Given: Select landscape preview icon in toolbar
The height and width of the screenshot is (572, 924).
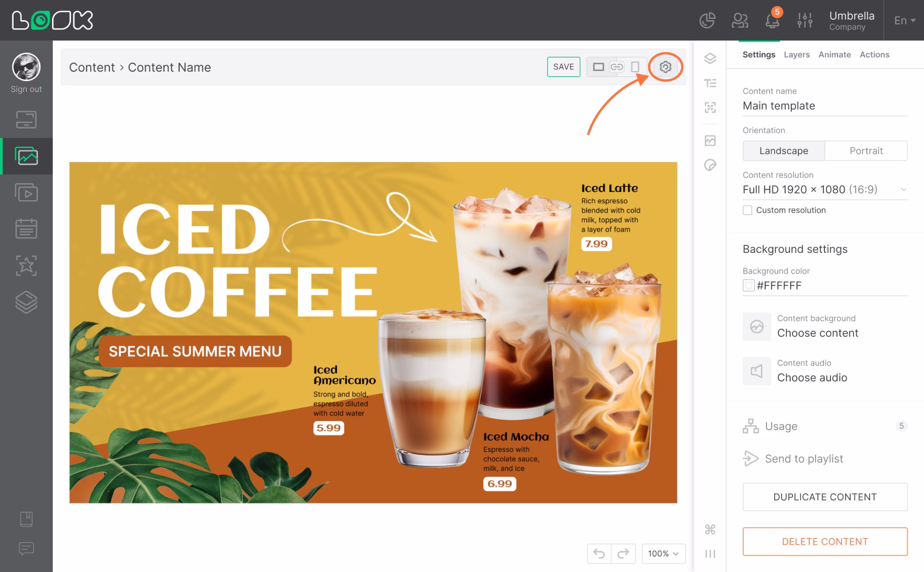Looking at the screenshot, I should [x=599, y=67].
